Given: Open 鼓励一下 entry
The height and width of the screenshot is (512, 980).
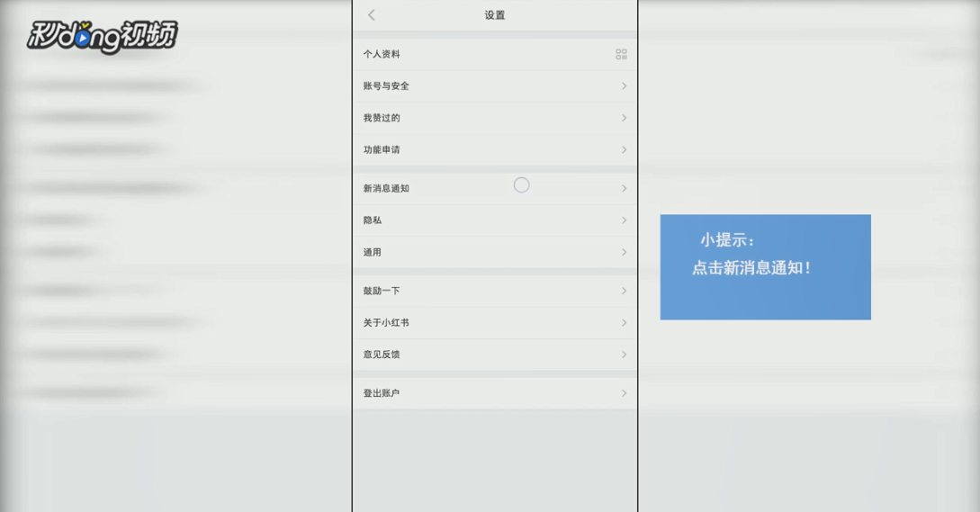Looking at the screenshot, I should (495, 291).
